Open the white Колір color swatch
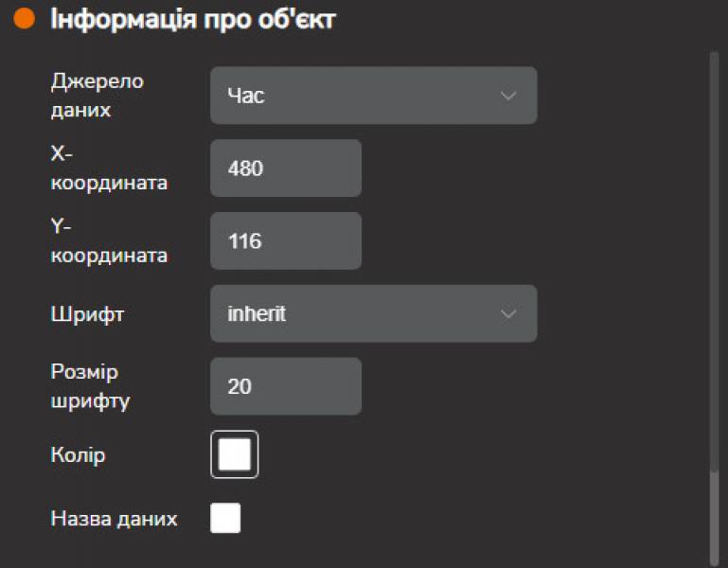The image size is (728, 568). click(234, 455)
